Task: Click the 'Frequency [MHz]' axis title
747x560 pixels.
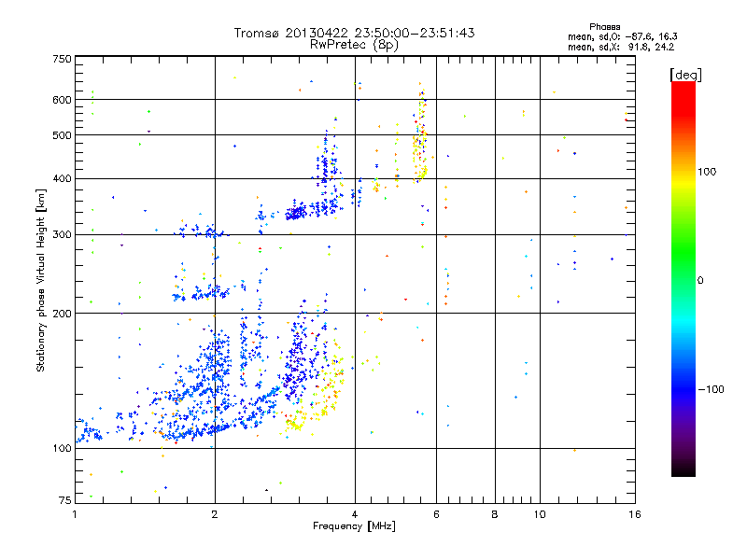Action: tap(355, 526)
